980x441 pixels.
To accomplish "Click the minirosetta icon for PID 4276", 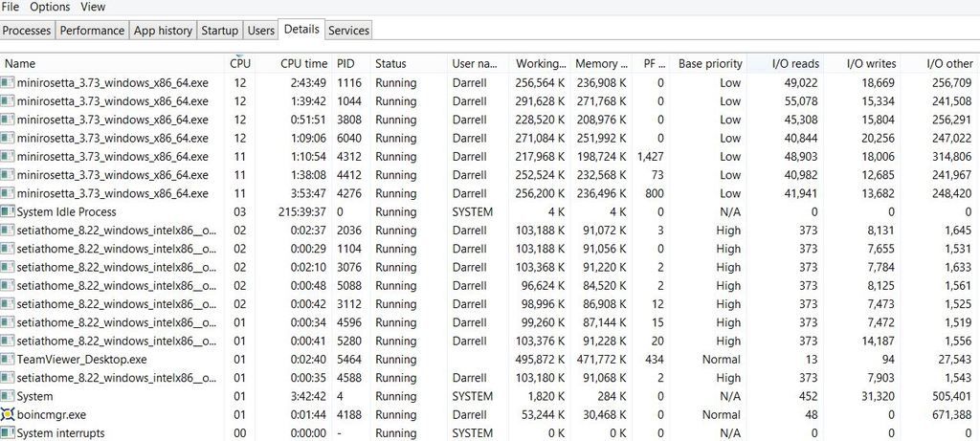I will [x=8, y=193].
